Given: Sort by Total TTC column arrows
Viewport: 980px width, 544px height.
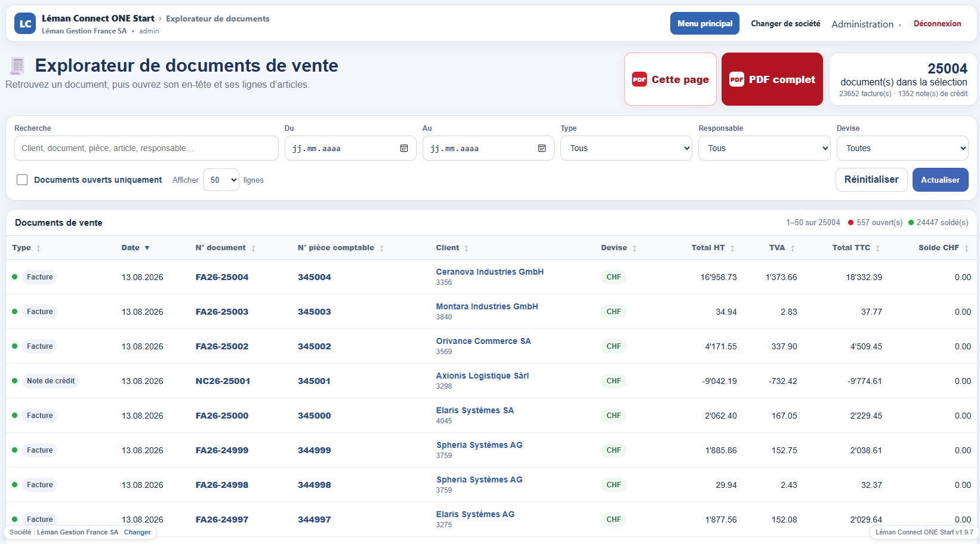Looking at the screenshot, I should point(878,248).
